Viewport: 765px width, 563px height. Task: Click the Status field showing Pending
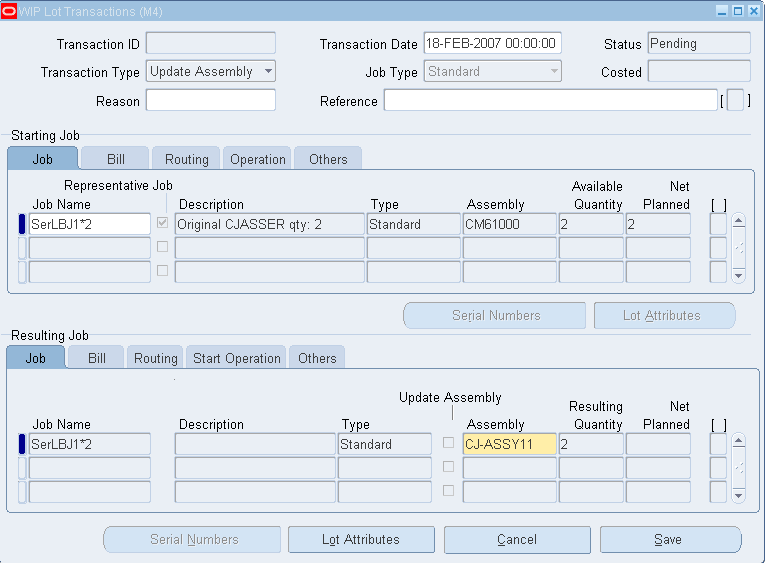click(699, 43)
